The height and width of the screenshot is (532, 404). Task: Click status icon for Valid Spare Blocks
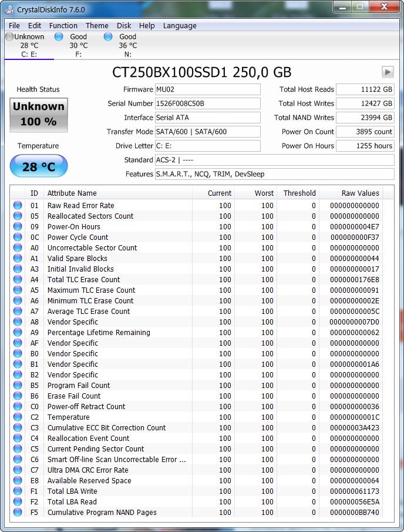point(18,258)
